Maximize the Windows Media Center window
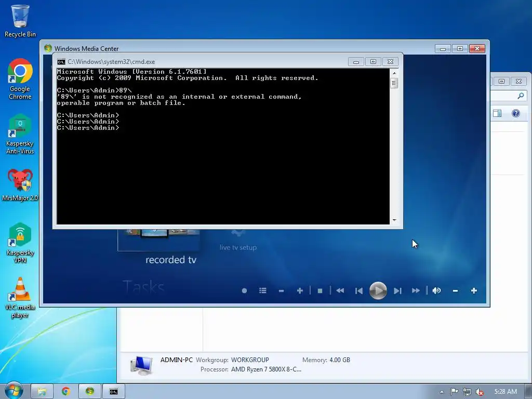The width and height of the screenshot is (532, 399). [x=460, y=49]
